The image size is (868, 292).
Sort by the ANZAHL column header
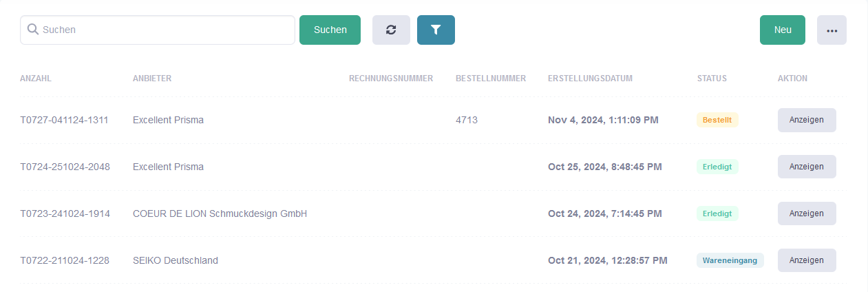point(36,79)
